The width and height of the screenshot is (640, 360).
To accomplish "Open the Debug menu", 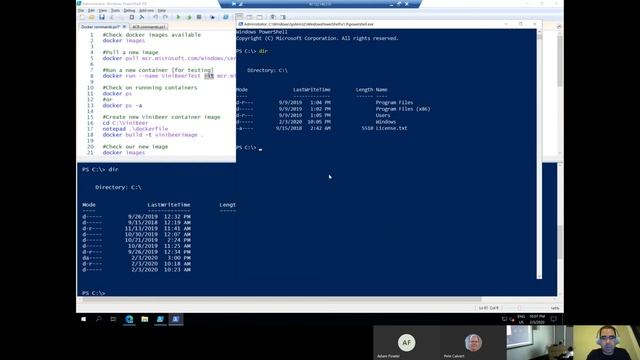I will [129, 10].
